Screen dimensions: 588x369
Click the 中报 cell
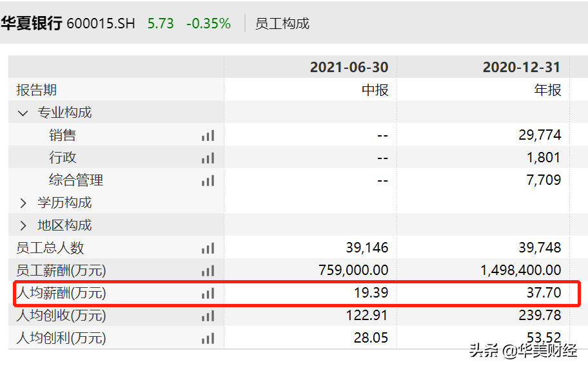pos(375,90)
